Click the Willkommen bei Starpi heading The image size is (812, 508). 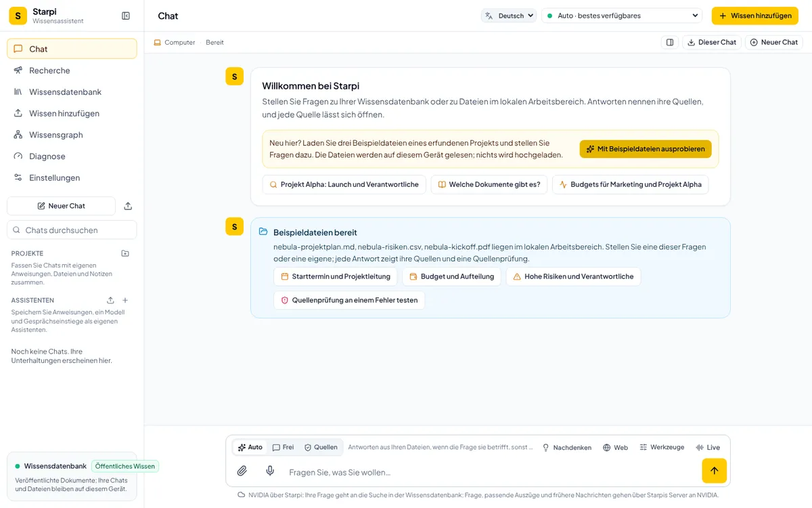click(x=311, y=86)
